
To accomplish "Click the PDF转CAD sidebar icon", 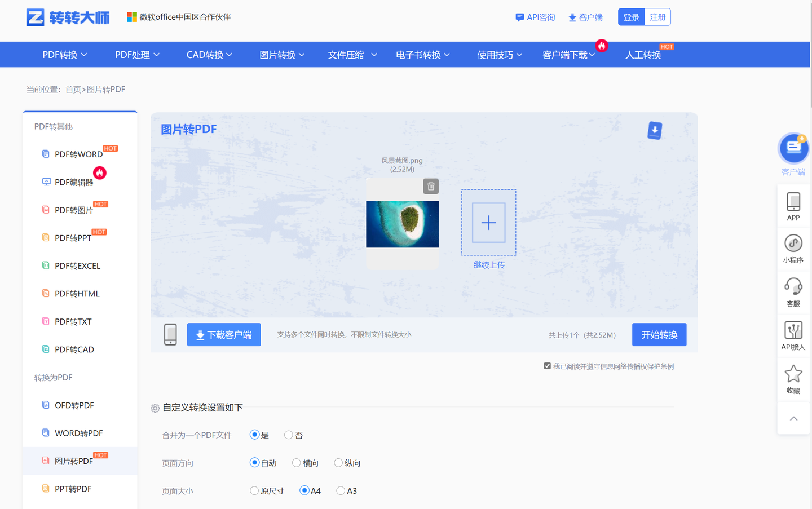I will pyautogui.click(x=46, y=349).
